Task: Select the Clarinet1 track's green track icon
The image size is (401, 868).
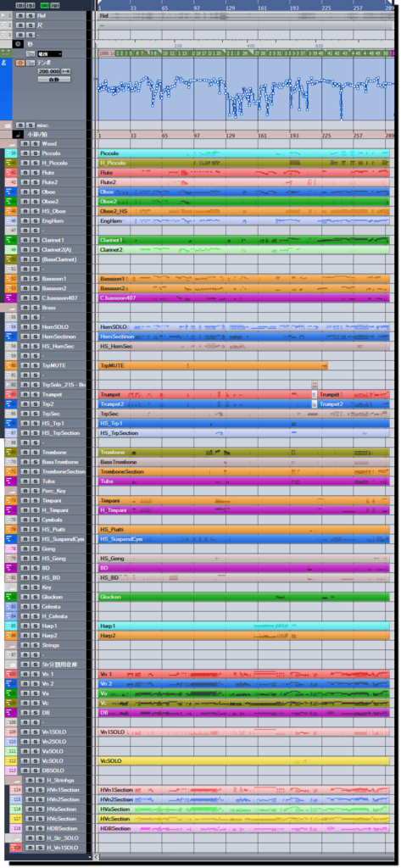Action: (10, 240)
